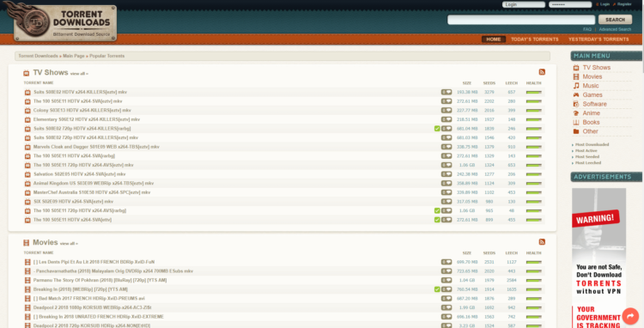Select Movies in main menu
The image size is (644, 328).
[x=592, y=76]
